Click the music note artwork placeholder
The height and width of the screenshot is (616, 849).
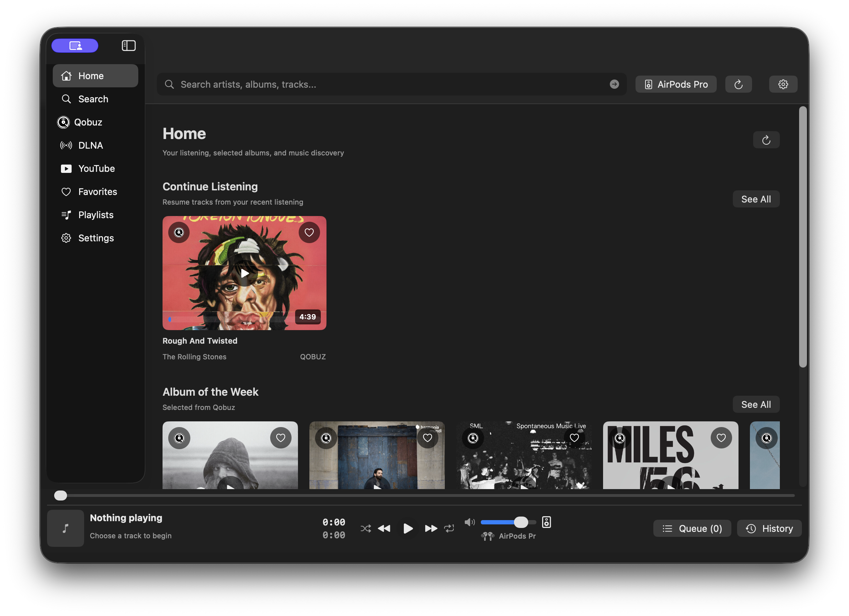66,528
